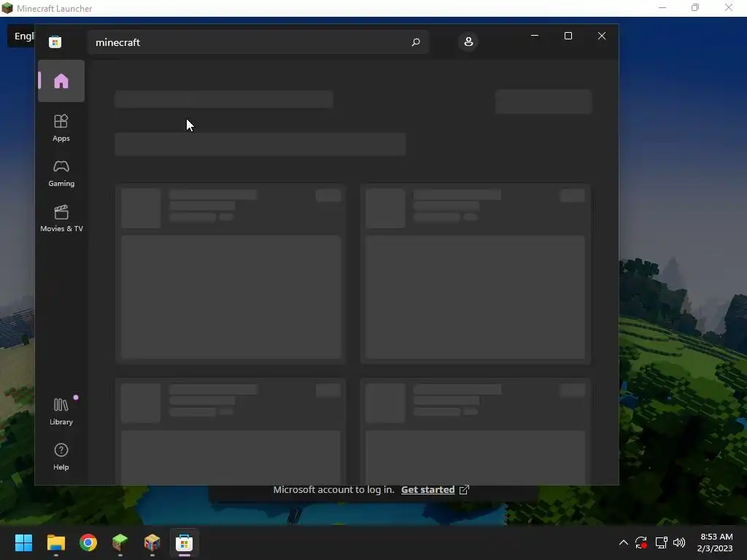The height and width of the screenshot is (560, 747).
Task: Open File Explorer from the taskbar
Action: click(x=55, y=542)
